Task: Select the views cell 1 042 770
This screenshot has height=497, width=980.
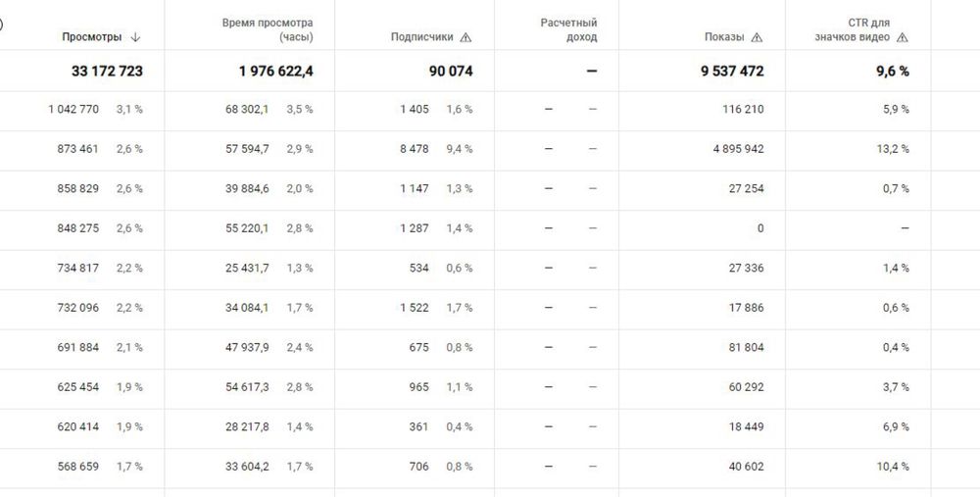Action: [x=73, y=109]
